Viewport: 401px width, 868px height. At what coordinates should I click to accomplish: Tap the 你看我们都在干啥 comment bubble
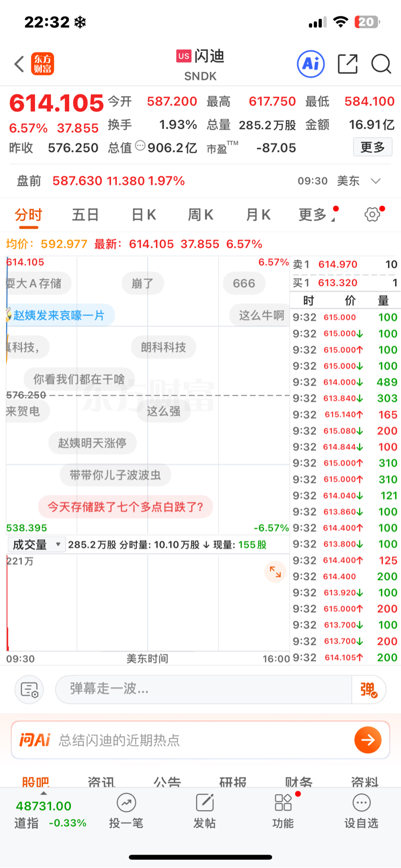(x=79, y=379)
